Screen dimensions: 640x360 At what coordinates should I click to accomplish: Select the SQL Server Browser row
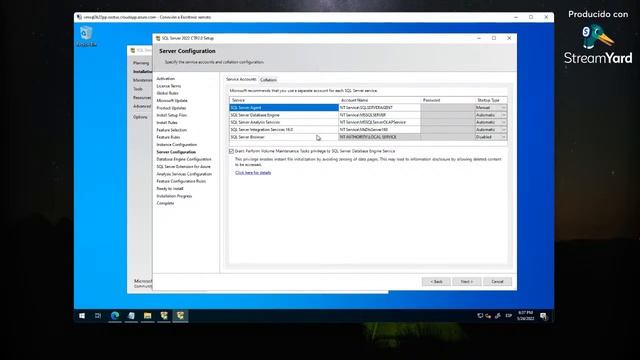click(x=284, y=137)
